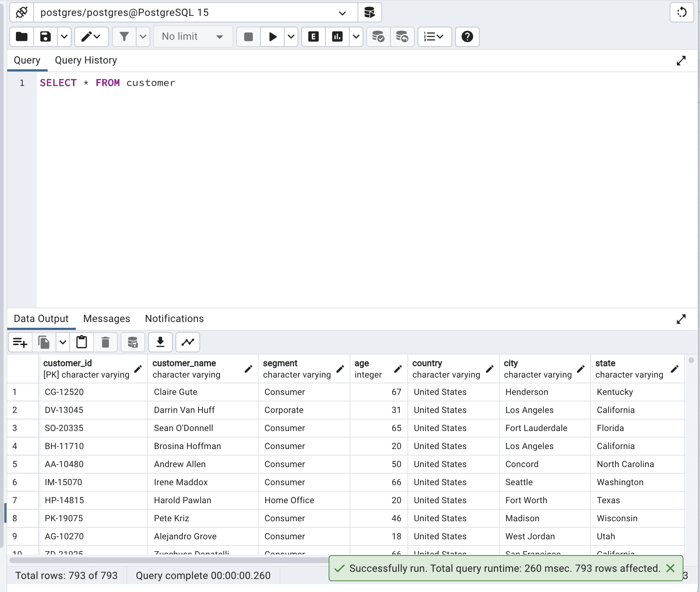700x592 pixels.
Task: Execute the query with the play icon
Action: [272, 36]
